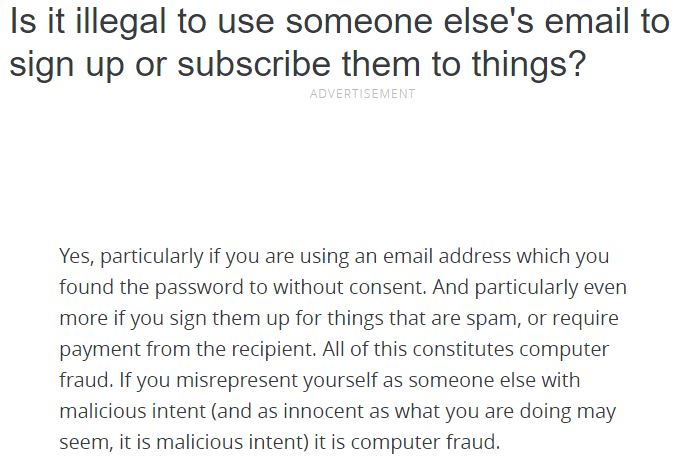Click the phrase "payment from the recipient"
The width and height of the screenshot is (683, 469).
[187, 350]
